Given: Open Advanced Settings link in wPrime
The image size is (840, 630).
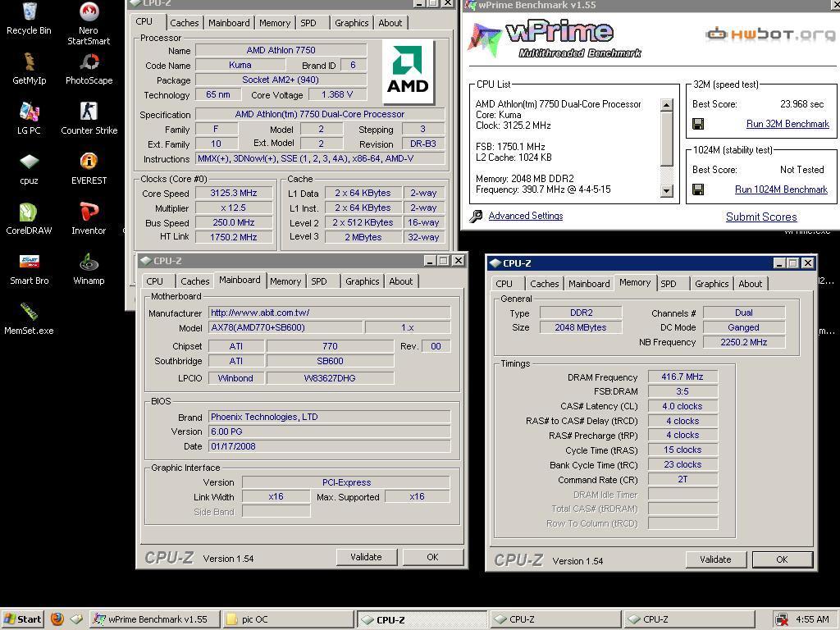Looking at the screenshot, I should tap(526, 216).
